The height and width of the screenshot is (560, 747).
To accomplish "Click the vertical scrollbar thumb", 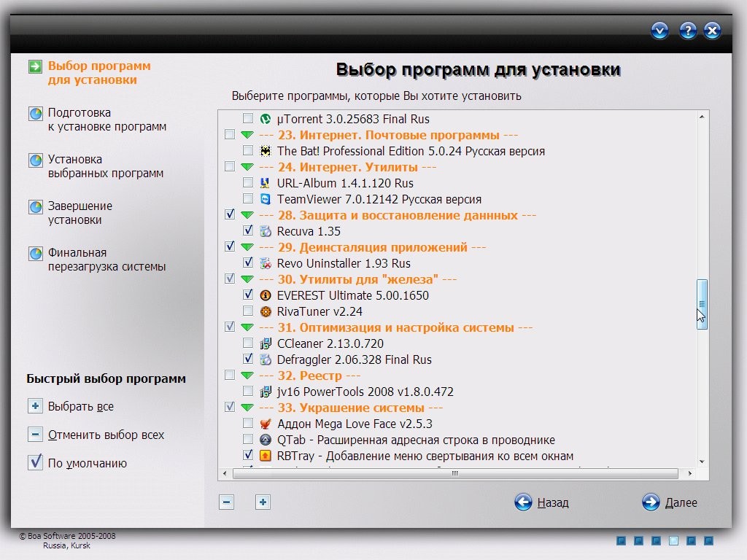I will pos(702,304).
